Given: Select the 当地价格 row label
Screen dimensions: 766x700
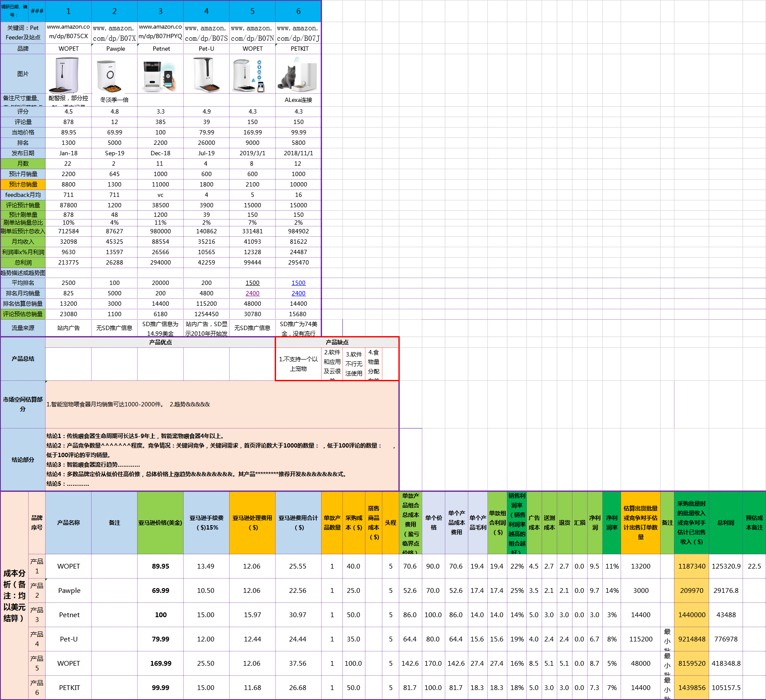Looking at the screenshot, I should coord(23,132).
